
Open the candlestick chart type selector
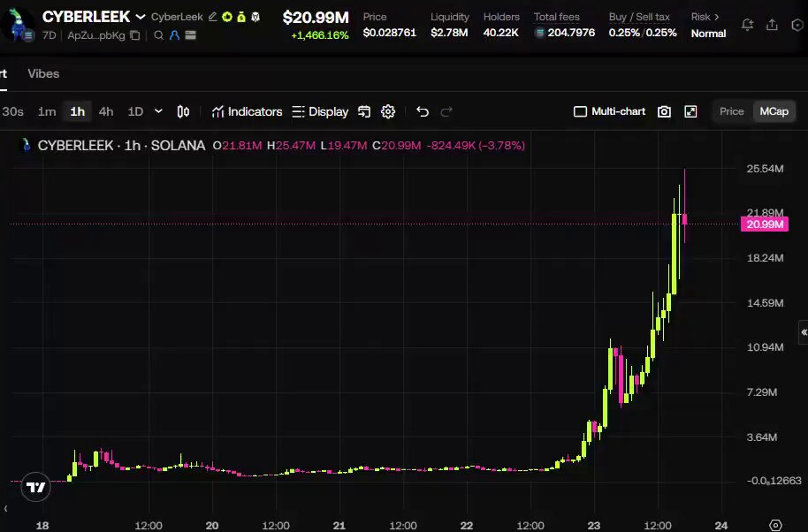click(x=183, y=111)
